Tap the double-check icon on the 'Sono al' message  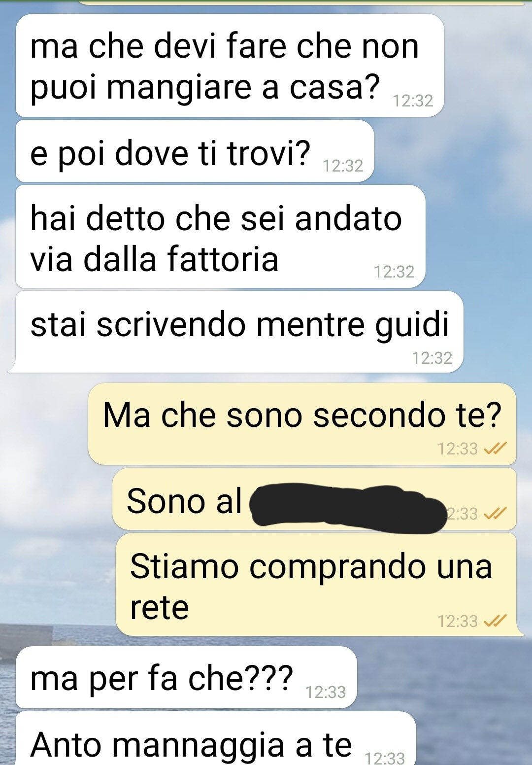pos(495,514)
